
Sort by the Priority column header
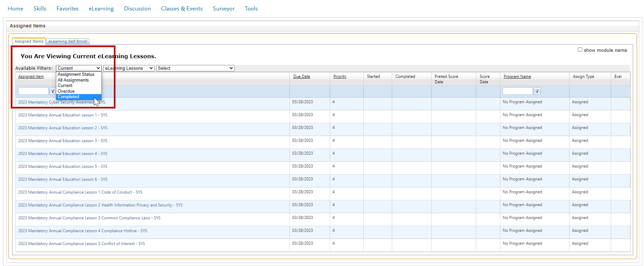click(x=340, y=77)
